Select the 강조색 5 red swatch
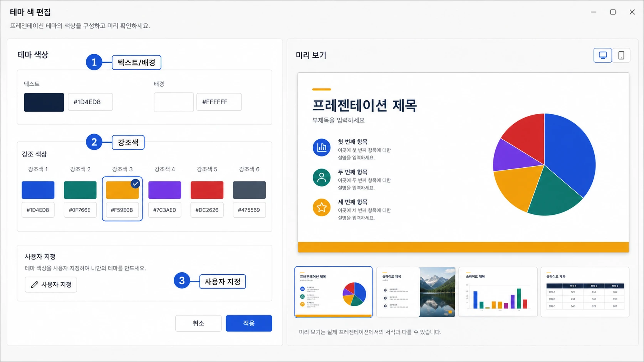The height and width of the screenshot is (362, 644). click(207, 190)
